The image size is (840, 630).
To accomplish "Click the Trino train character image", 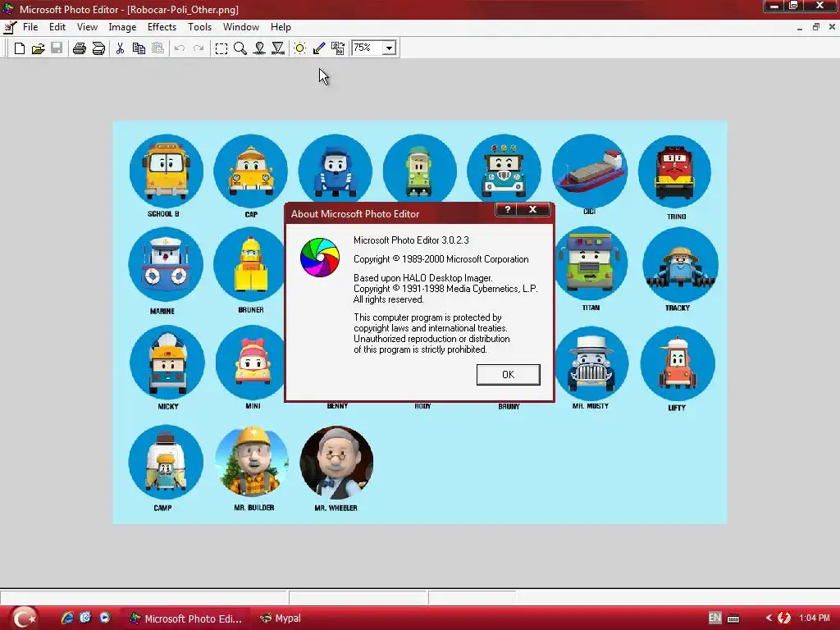I will [674, 172].
